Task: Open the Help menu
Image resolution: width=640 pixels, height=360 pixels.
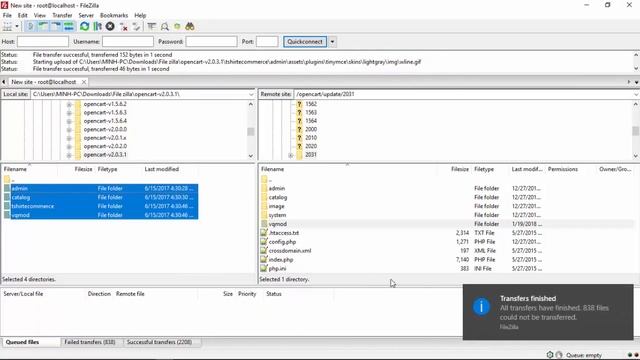Action: click(140, 15)
